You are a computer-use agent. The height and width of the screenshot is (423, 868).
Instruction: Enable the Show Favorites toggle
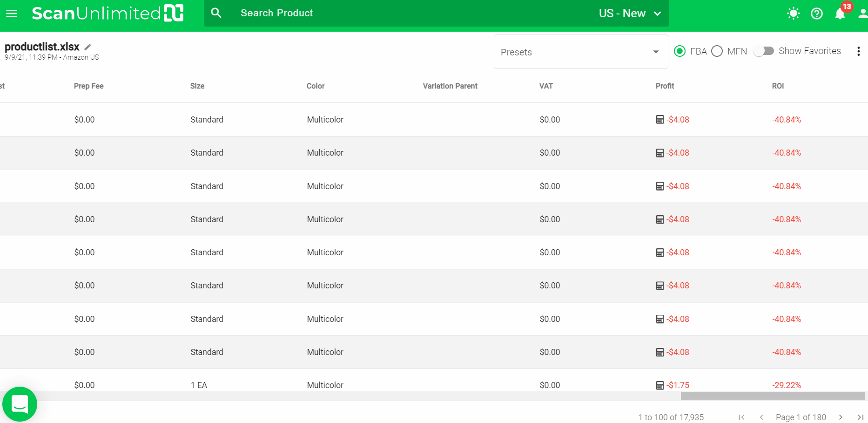click(763, 51)
